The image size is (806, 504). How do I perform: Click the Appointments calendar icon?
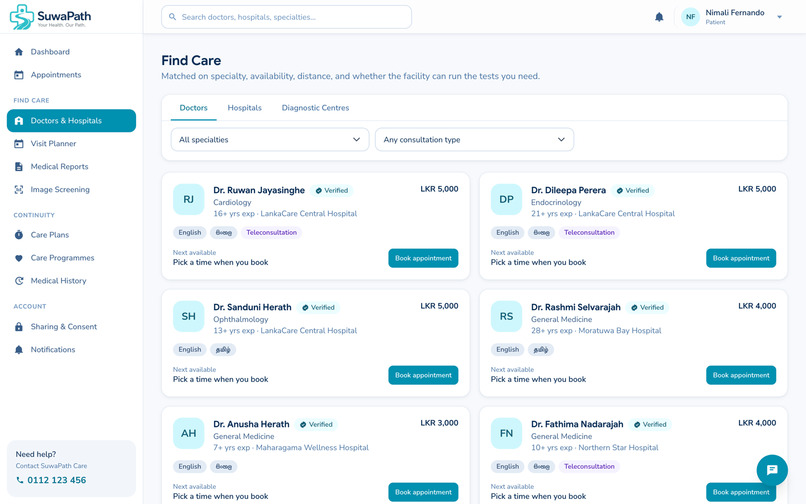click(x=19, y=75)
